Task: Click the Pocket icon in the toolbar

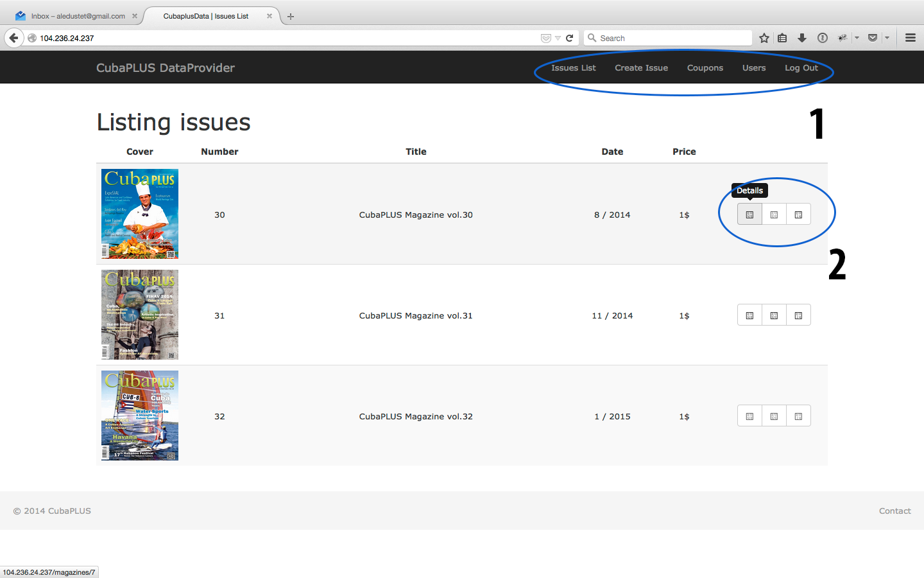Action: pyautogui.click(x=873, y=38)
